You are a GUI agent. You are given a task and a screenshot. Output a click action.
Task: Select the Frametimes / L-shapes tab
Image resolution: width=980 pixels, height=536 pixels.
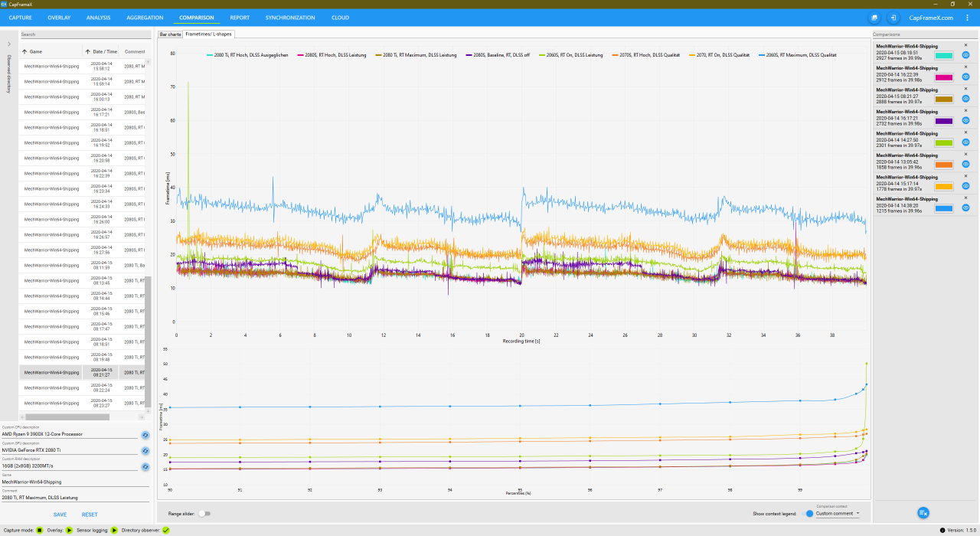point(208,34)
